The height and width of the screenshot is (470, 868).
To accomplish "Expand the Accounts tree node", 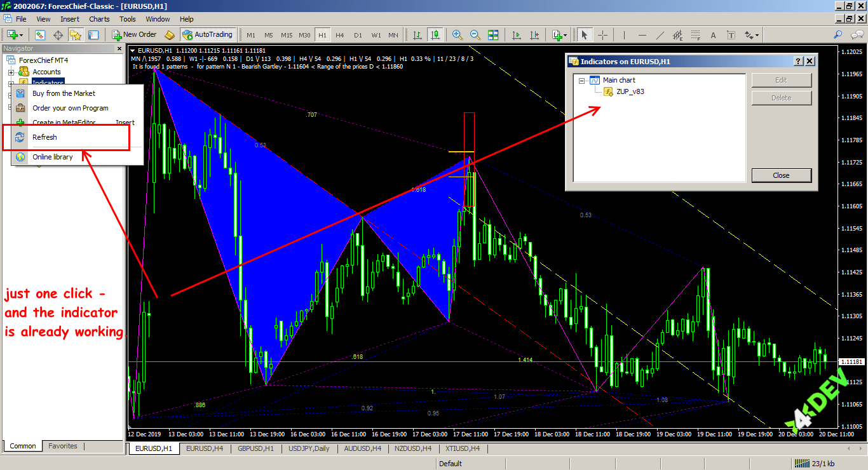I will pos(11,72).
